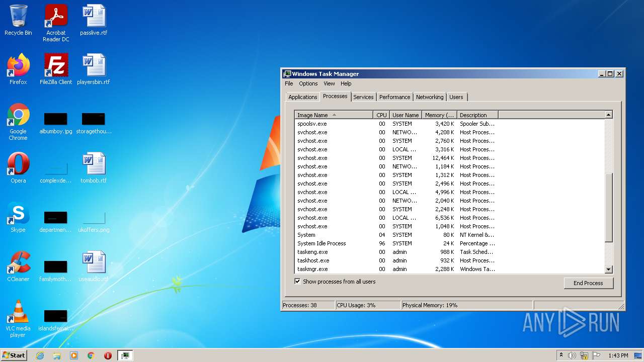
Task: Sort processes by Image Name column
Action: coord(334,115)
